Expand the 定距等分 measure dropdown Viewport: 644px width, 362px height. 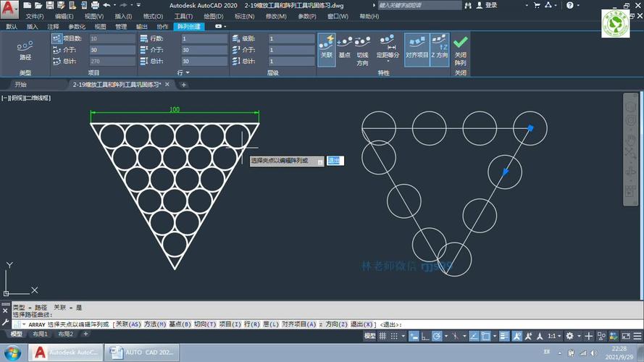pyautogui.click(x=388, y=62)
